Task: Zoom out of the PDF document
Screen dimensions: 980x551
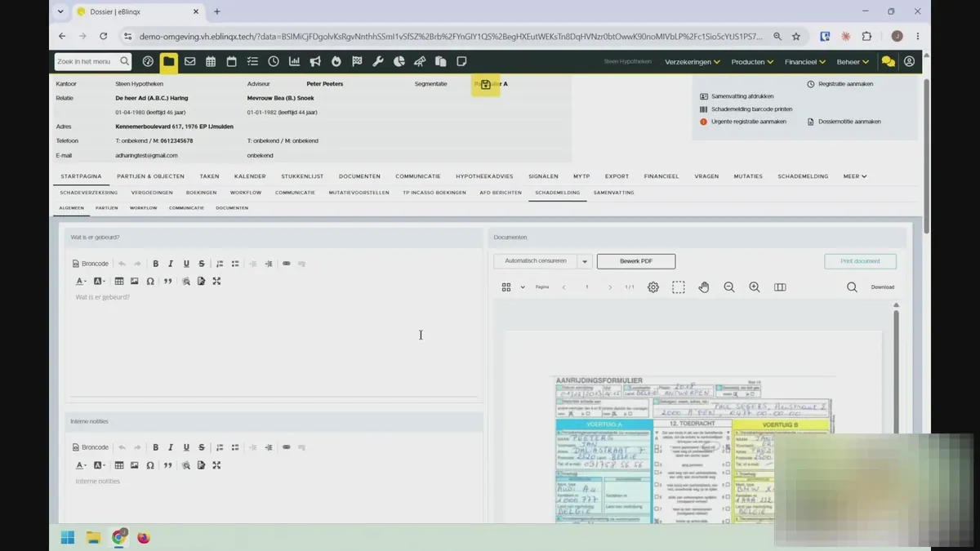Action: [x=729, y=287]
